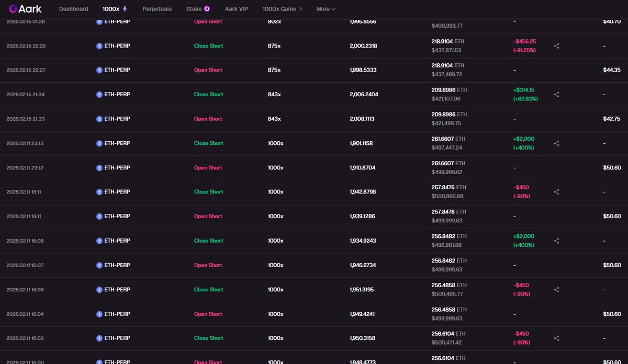Screen dimensions: 628x364
Task: Click the $44.35 fee value
Action: tap(611, 70)
